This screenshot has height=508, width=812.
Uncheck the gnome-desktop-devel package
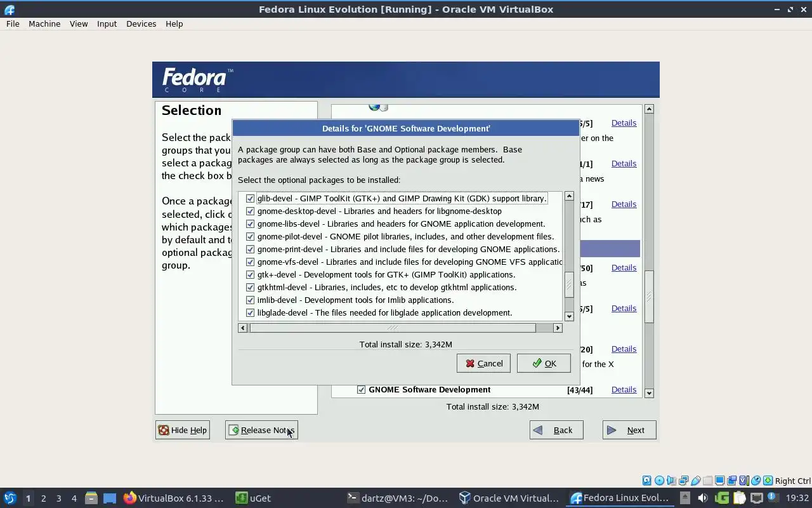(x=250, y=211)
